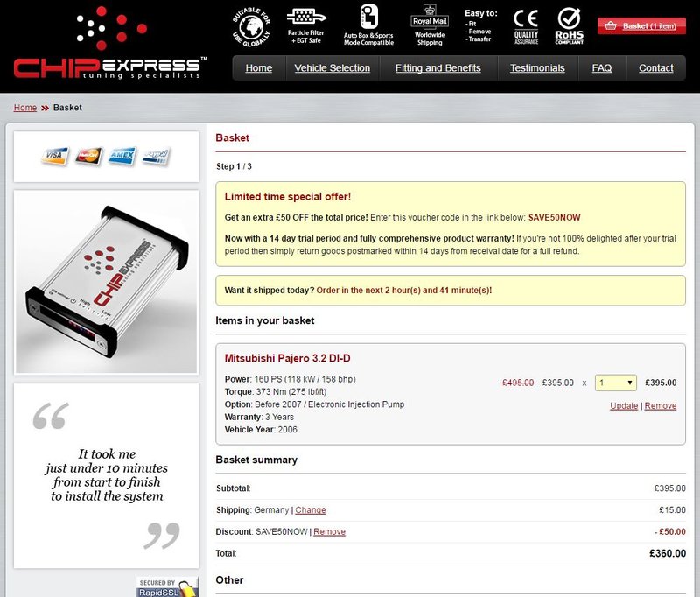The image size is (700, 597).
Task: Click the RapidSSL secured badge
Action: click(x=167, y=586)
